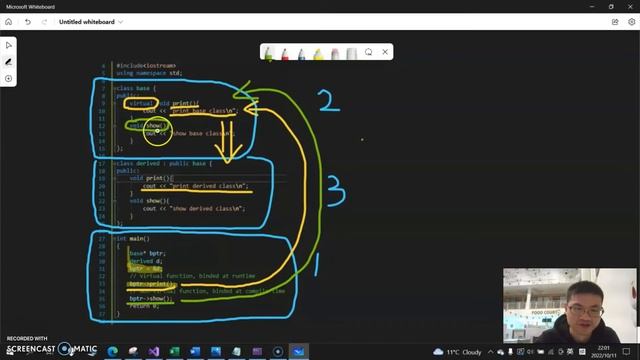Open Whiteboard settings gear

631,22
